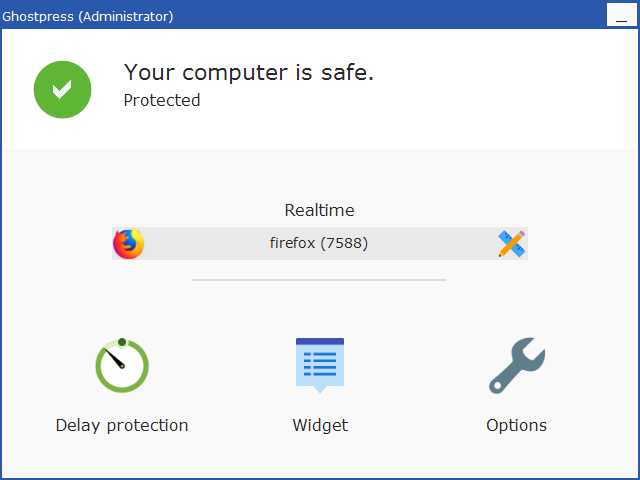
Task: Click the green checkmark status icon
Action: (x=62, y=89)
